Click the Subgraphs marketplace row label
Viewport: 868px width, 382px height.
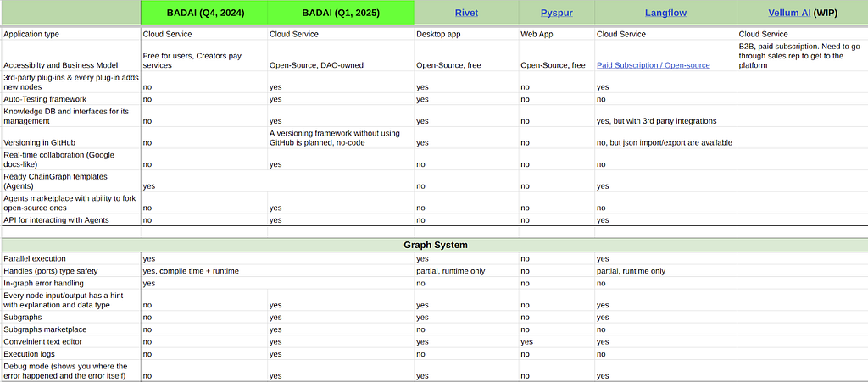[45, 329]
